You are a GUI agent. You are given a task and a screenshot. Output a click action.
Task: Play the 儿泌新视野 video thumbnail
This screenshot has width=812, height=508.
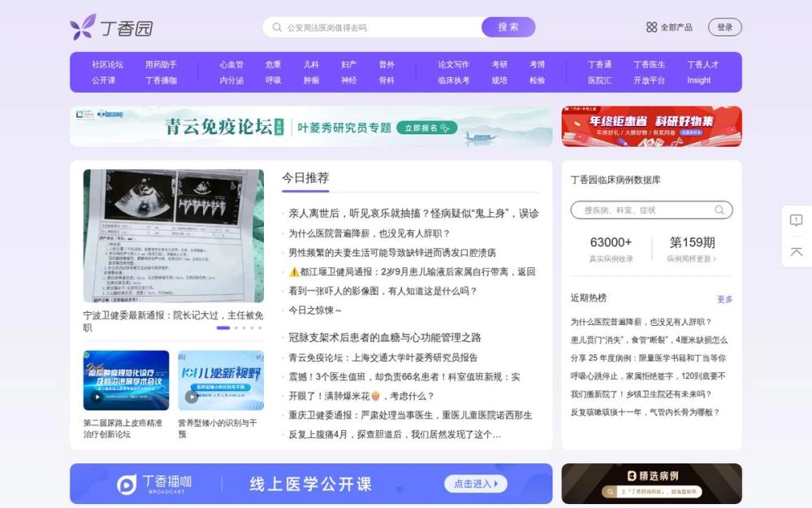click(x=192, y=397)
